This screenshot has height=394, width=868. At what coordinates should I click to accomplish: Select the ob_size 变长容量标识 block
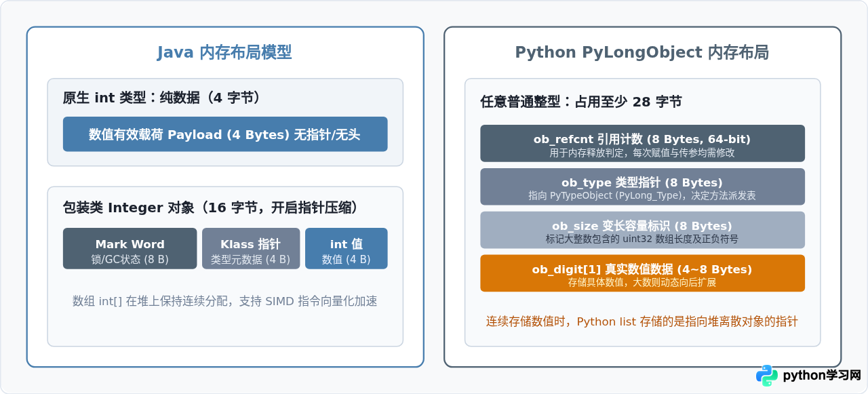(642, 230)
